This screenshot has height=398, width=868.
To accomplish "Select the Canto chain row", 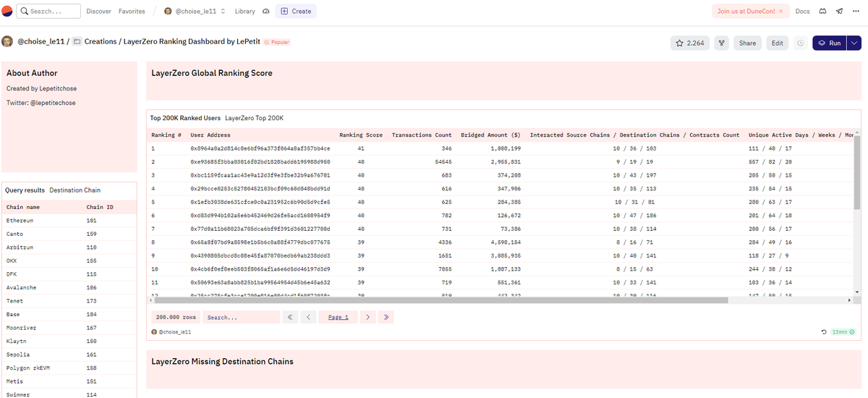I will [x=69, y=234].
